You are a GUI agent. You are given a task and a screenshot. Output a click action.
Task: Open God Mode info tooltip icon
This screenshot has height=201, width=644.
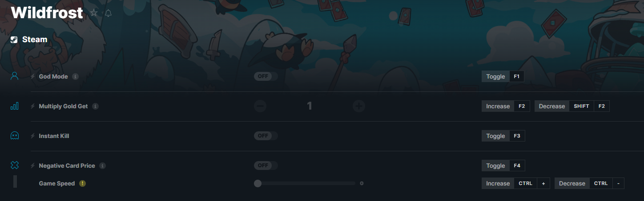click(75, 76)
